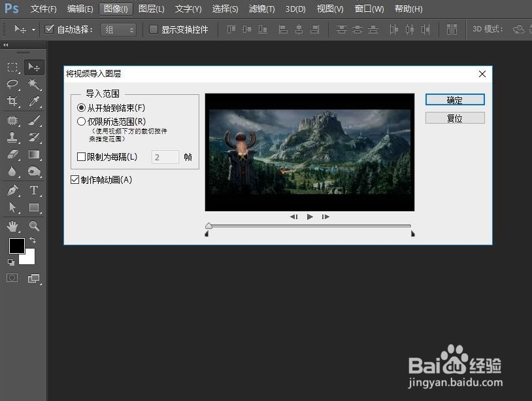This screenshot has width=532, height=401.
Task: Select the Spot Healing Brush tool
Action: coord(12,120)
